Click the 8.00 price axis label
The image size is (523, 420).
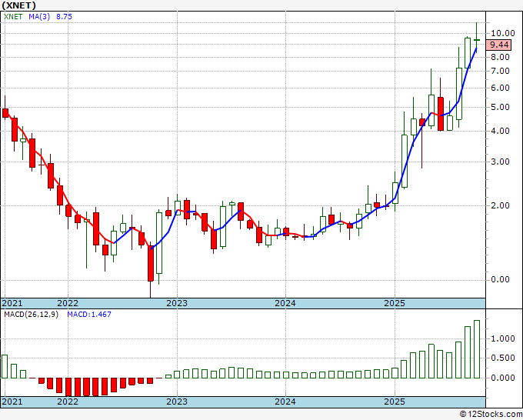(501, 57)
